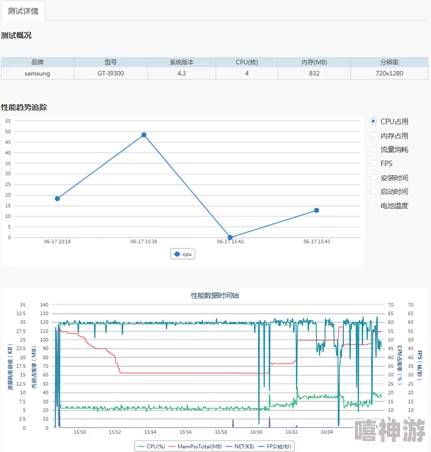
Task: Select the 内存占用 radio button
Action: pyautogui.click(x=373, y=136)
